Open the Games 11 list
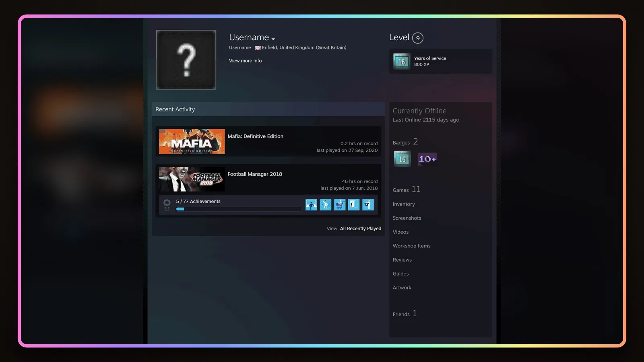Screen dimensions: 644x362 (x=407, y=189)
